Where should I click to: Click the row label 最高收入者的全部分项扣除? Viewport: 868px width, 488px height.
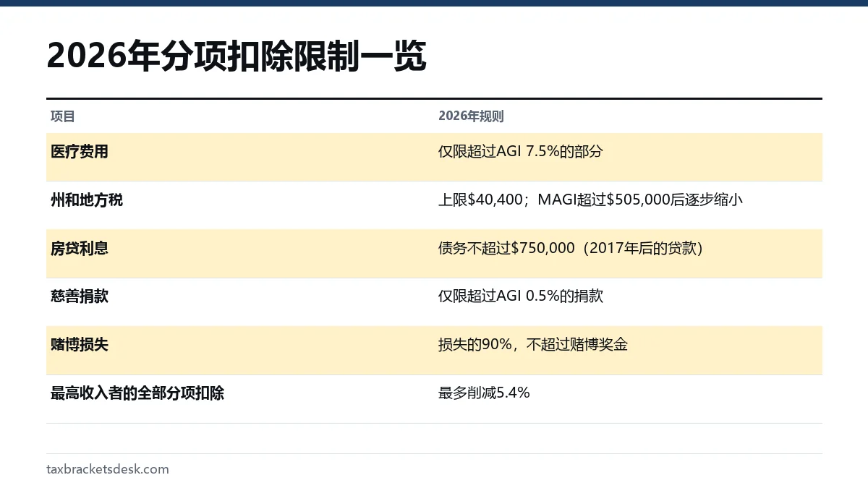point(137,393)
